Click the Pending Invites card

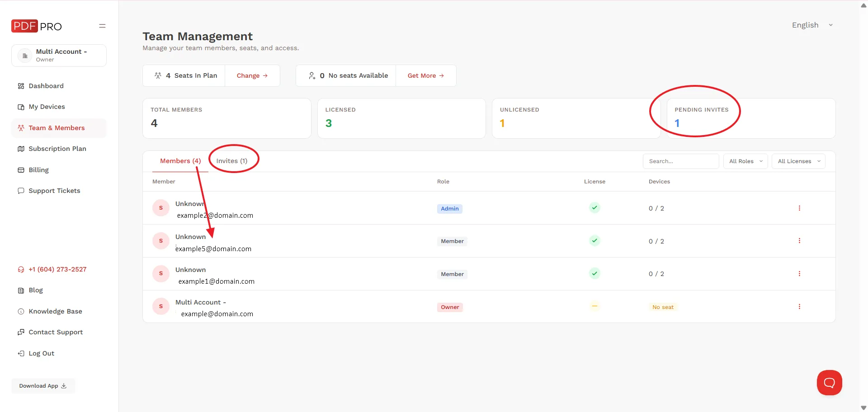[751, 118]
